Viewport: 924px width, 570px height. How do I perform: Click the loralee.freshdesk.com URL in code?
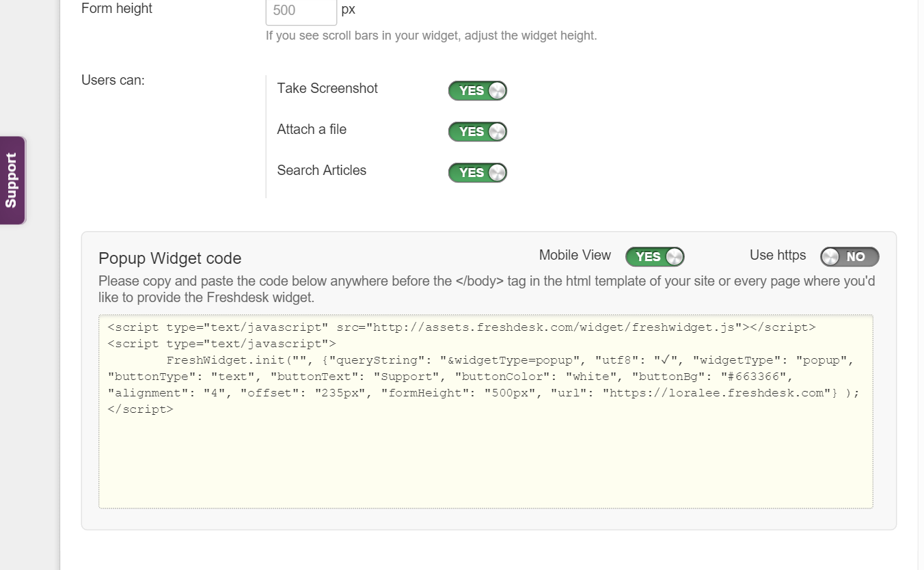point(716,393)
